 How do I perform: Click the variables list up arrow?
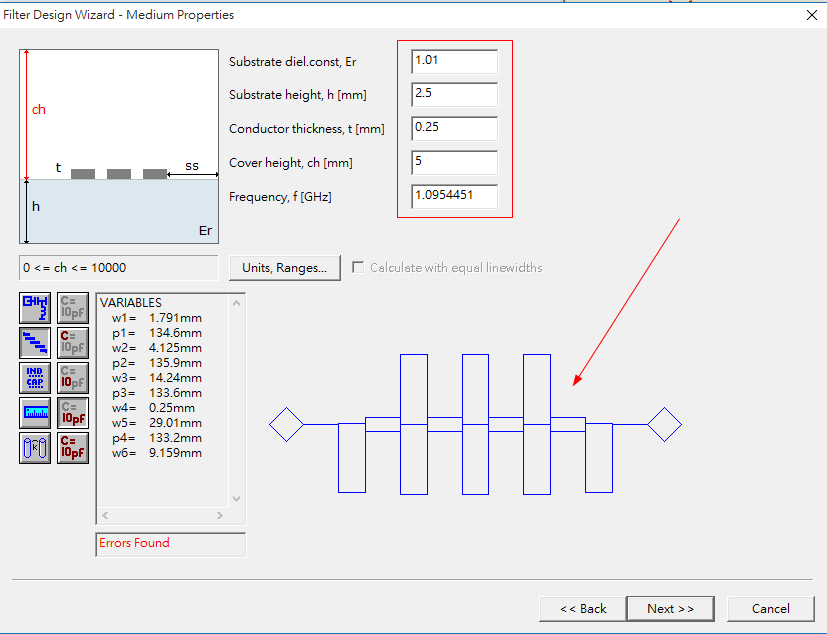pyautogui.click(x=236, y=303)
